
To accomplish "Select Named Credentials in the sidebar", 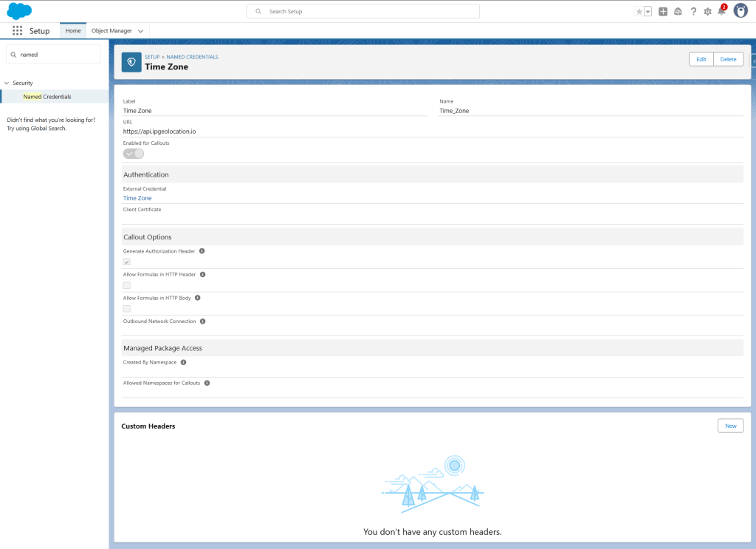I will tap(47, 97).
